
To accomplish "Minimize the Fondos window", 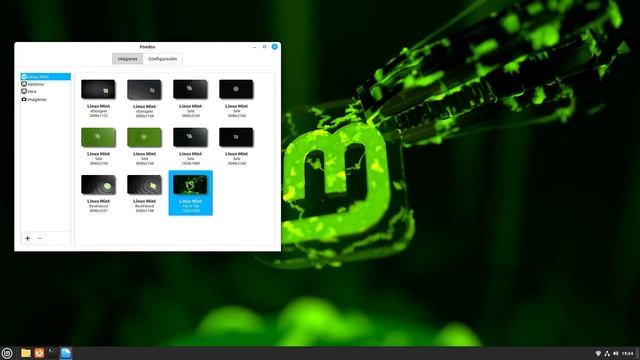I will [x=255, y=47].
